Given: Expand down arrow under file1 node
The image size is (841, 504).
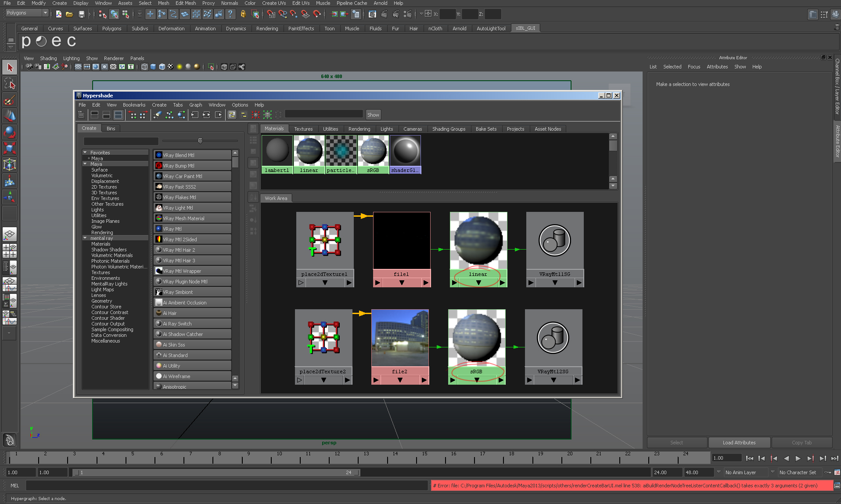Looking at the screenshot, I should tap(402, 283).
